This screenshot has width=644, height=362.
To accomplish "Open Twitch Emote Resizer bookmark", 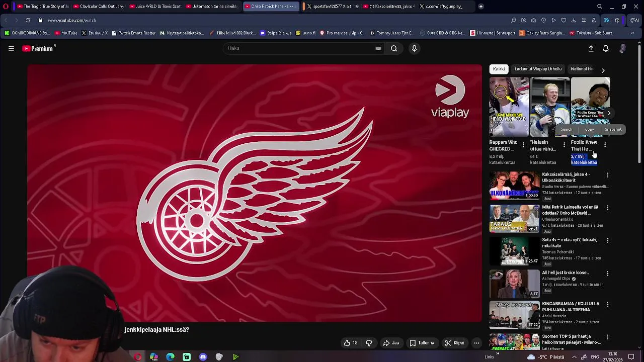I will coord(133,33).
